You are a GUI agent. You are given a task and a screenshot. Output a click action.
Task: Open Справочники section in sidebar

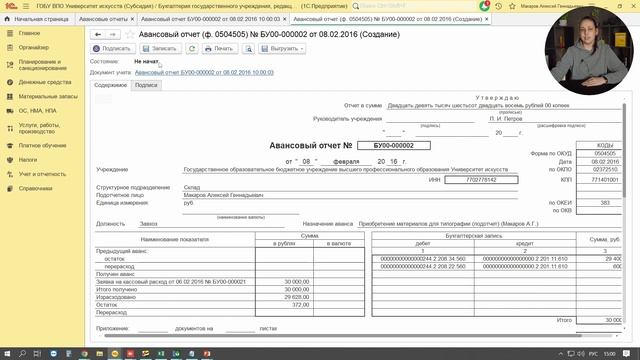35,189
